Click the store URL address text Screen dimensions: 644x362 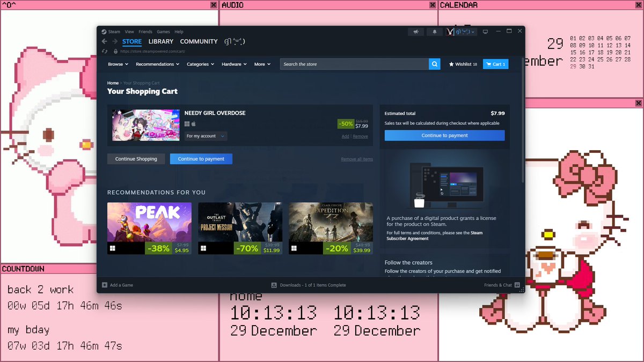[x=152, y=51]
